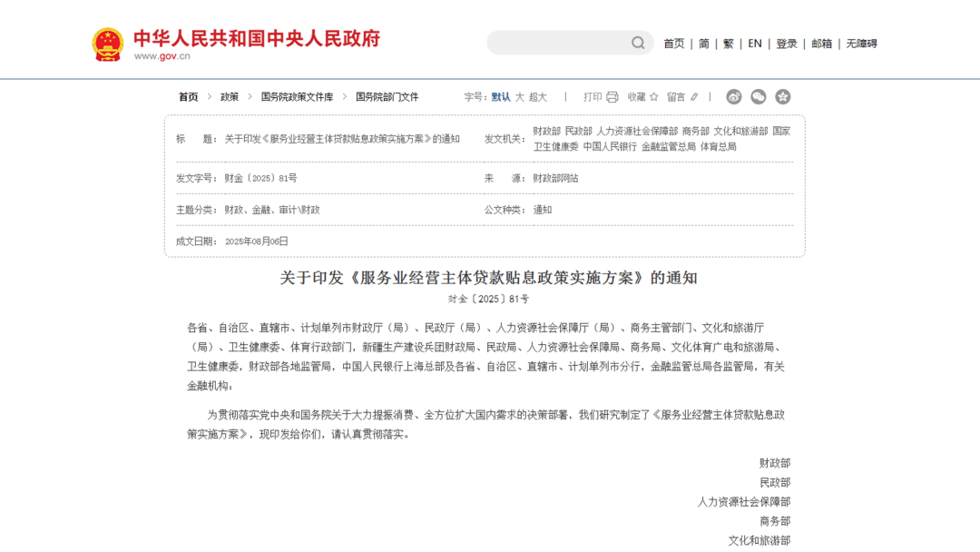Set font size to 超大
980x552 pixels.
[x=537, y=97]
